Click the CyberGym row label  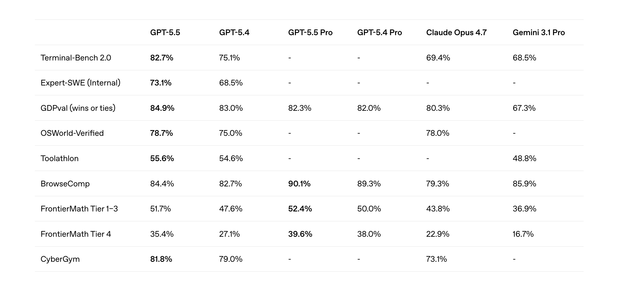click(60, 259)
